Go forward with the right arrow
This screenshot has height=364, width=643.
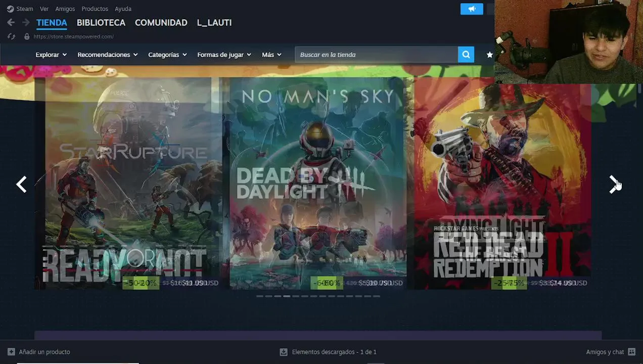pyautogui.click(x=25, y=23)
